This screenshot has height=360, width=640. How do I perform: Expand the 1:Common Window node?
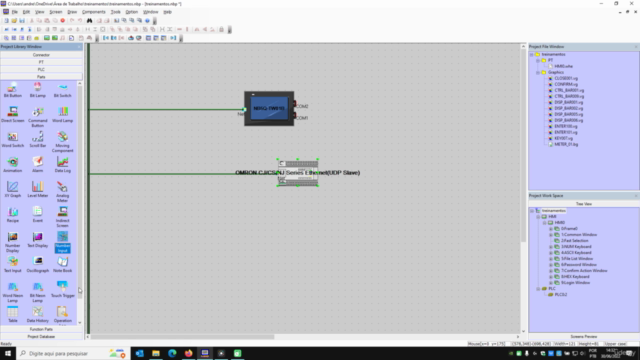[x=551, y=235]
